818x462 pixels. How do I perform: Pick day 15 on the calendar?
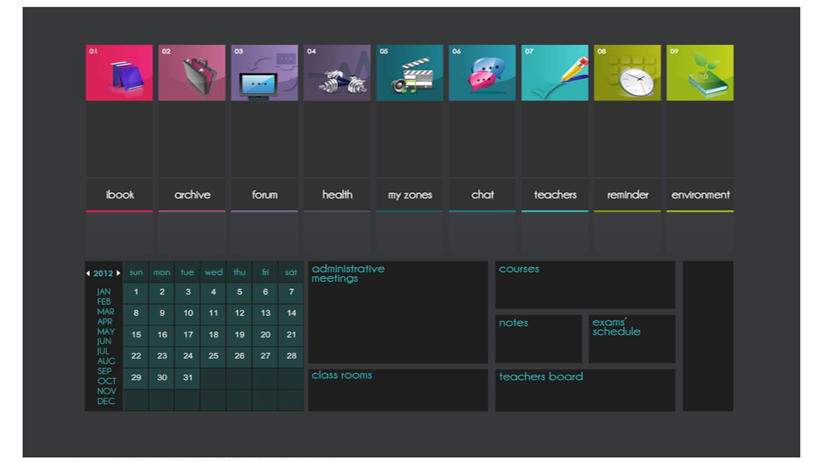[x=136, y=335]
